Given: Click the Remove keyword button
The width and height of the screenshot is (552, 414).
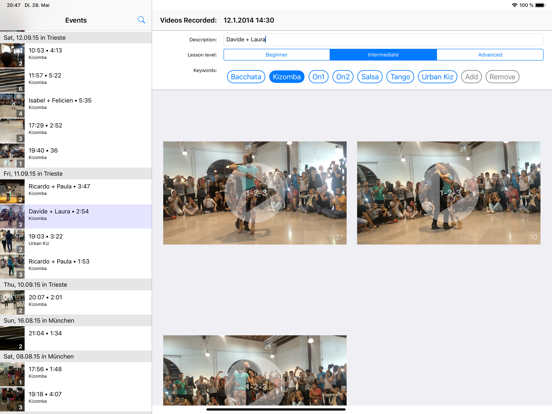Looking at the screenshot, I should click(502, 77).
